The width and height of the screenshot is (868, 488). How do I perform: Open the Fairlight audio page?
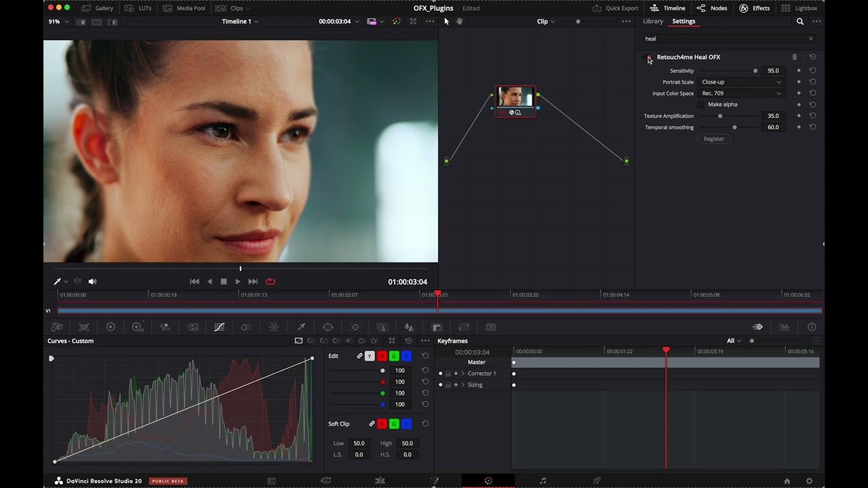pos(542,481)
